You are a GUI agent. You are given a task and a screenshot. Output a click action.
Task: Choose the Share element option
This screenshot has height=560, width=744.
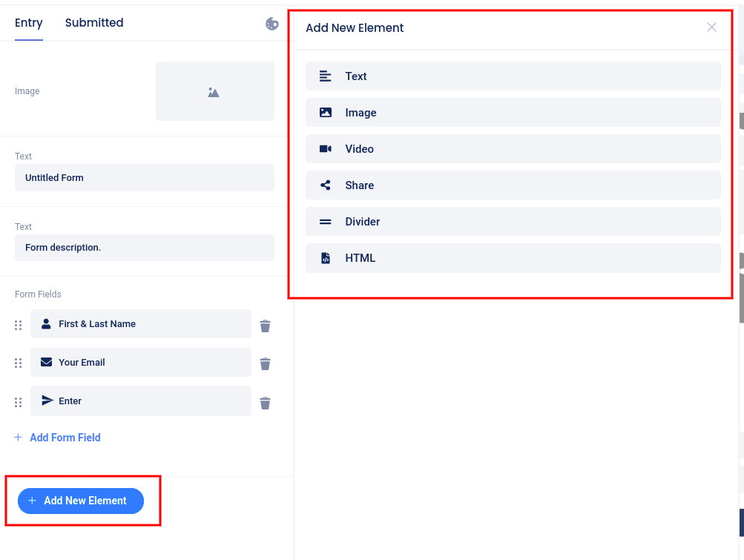tap(513, 185)
